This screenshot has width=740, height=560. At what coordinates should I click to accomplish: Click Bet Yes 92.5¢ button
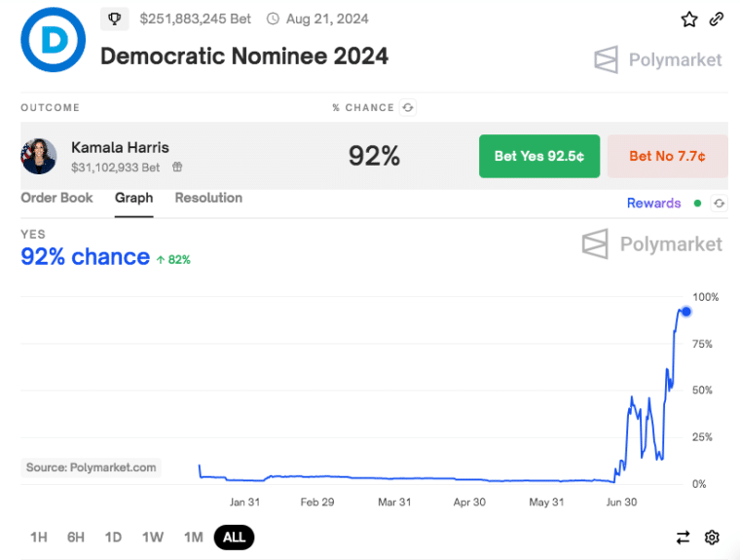tap(539, 156)
